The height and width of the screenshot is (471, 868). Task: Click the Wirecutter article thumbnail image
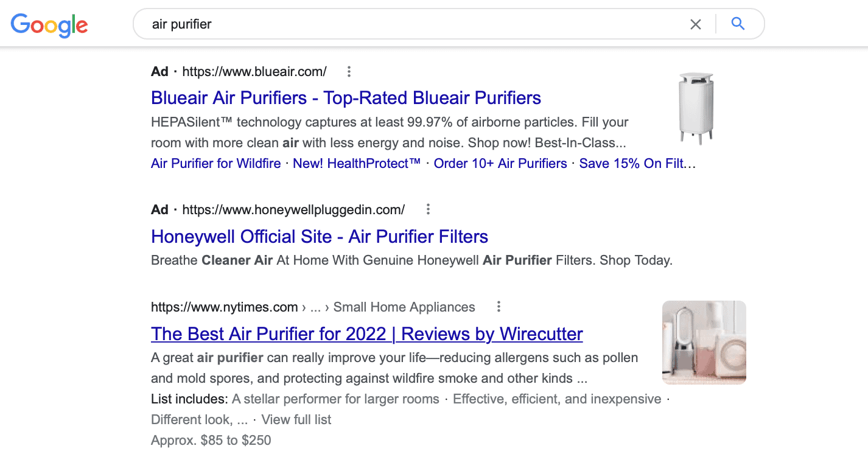point(704,343)
